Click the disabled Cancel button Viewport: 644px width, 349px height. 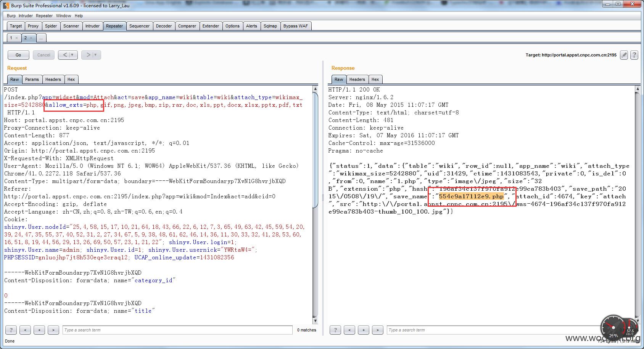[x=44, y=55]
